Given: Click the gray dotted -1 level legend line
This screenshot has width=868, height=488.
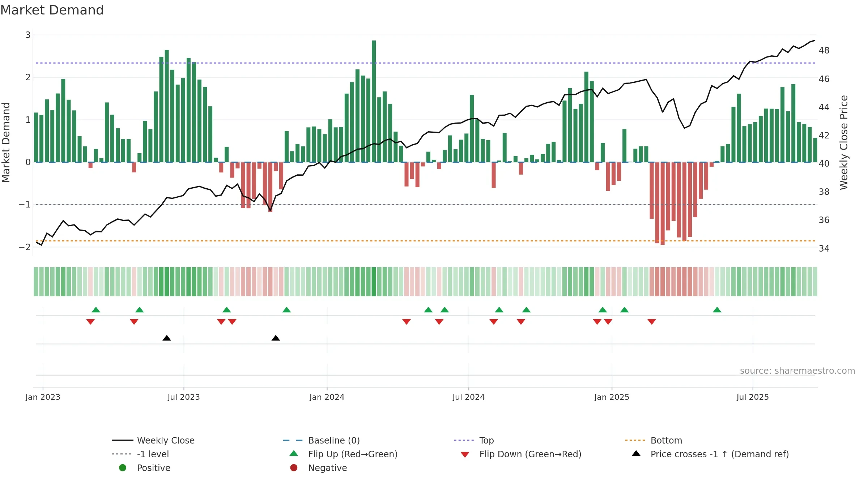Looking at the screenshot, I should coord(122,454).
